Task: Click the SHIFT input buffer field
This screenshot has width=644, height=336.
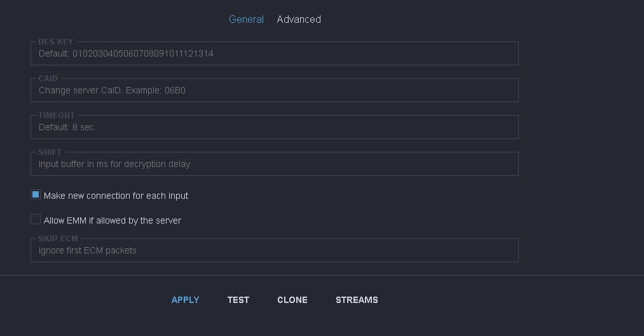Action: click(x=275, y=164)
